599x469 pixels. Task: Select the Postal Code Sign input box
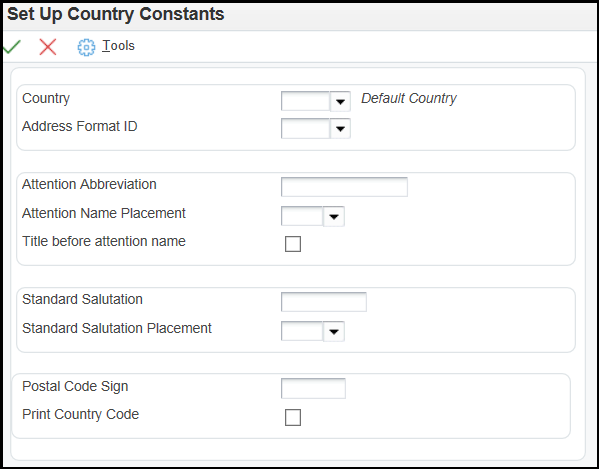click(x=313, y=388)
